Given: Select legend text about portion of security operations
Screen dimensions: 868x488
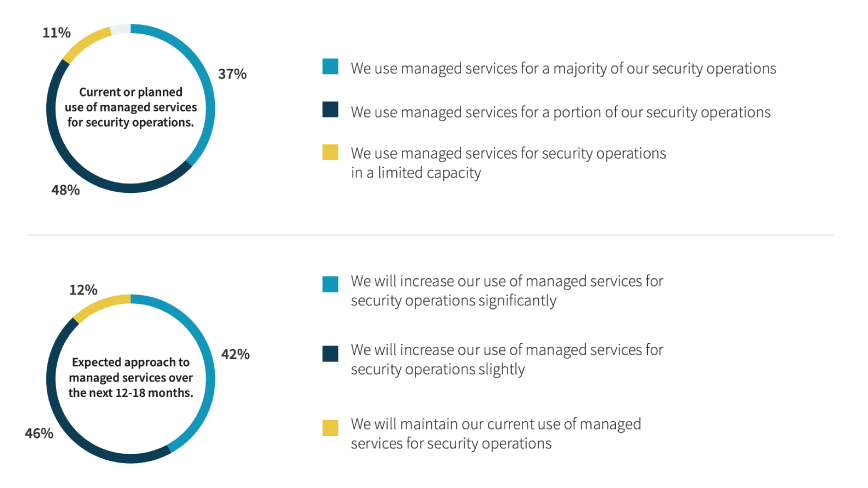Looking at the screenshot, I should (x=560, y=112).
